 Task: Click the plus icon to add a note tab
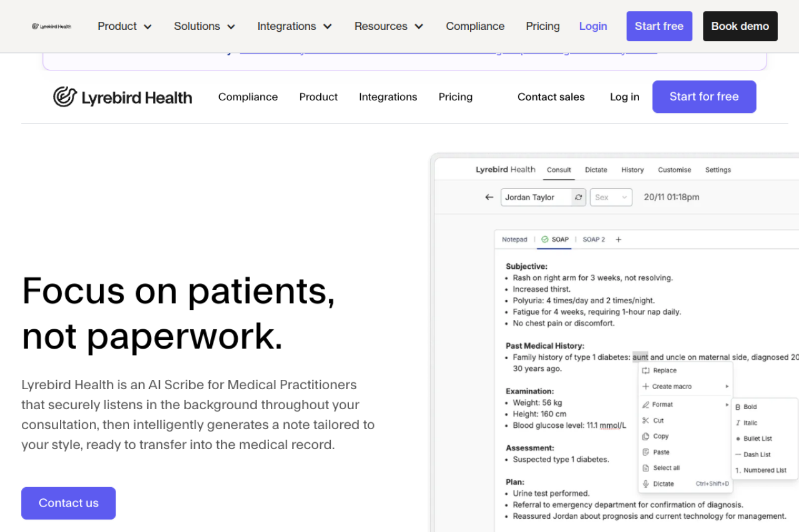coord(619,239)
